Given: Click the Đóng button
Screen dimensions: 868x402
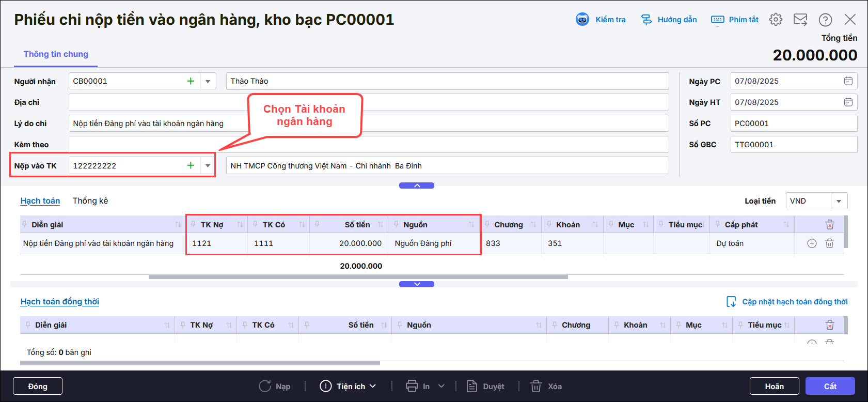Looking at the screenshot, I should (38, 386).
